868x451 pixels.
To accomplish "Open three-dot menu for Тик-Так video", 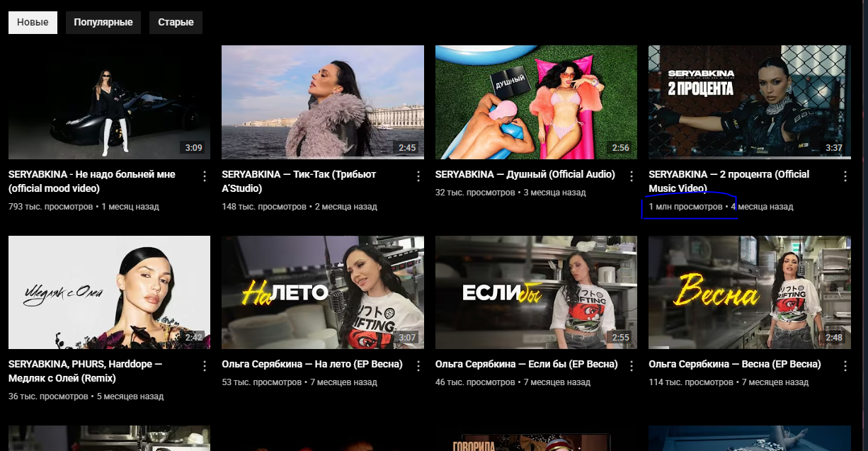I will click(418, 176).
